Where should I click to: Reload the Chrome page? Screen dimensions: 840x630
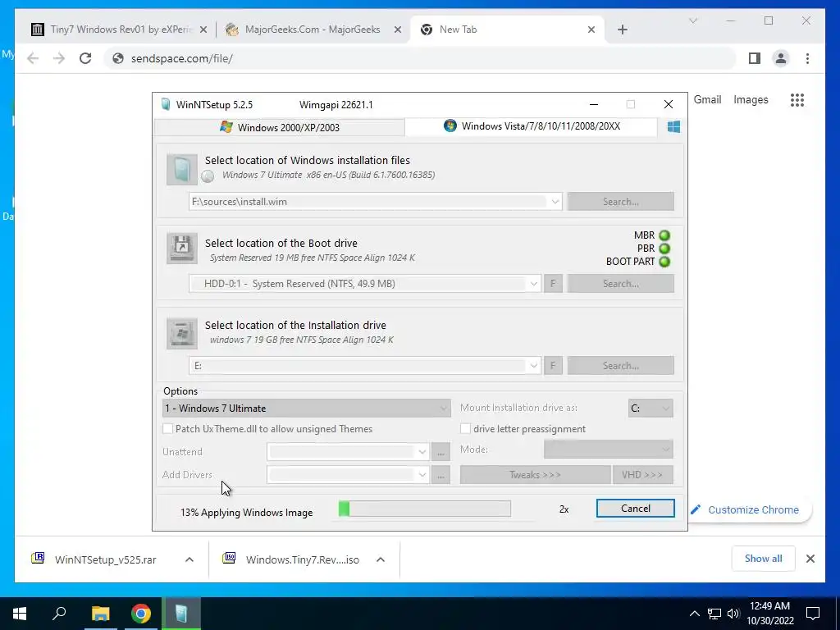pos(85,58)
